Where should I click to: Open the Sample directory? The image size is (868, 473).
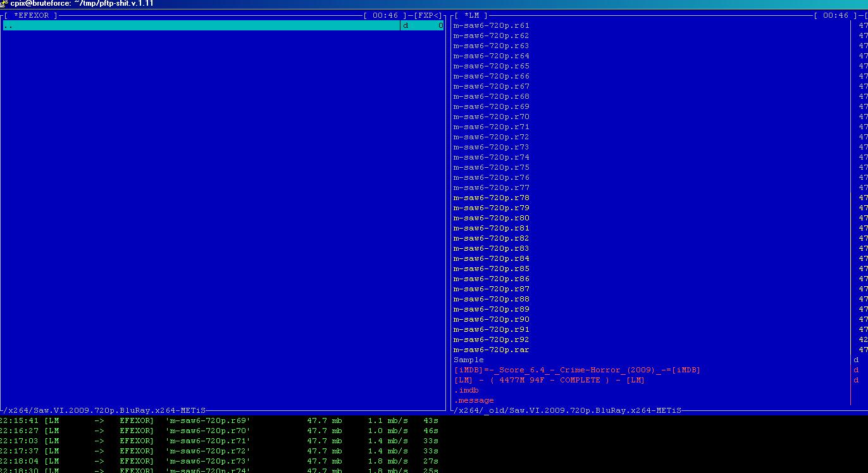click(x=468, y=360)
